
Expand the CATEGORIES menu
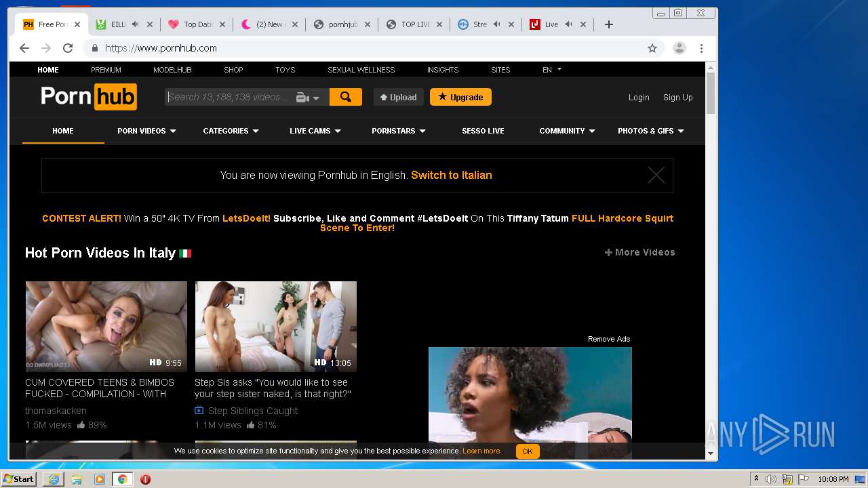(231, 131)
